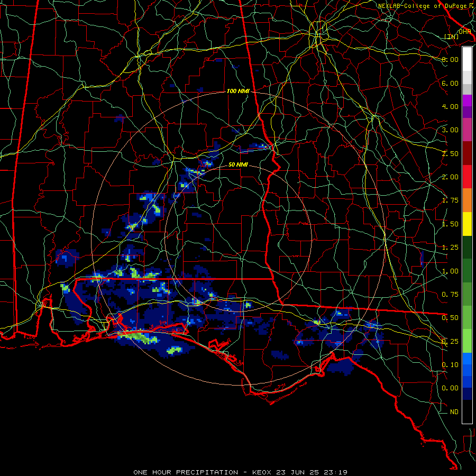Click the 0.25 legend value

pyautogui.click(x=450, y=342)
